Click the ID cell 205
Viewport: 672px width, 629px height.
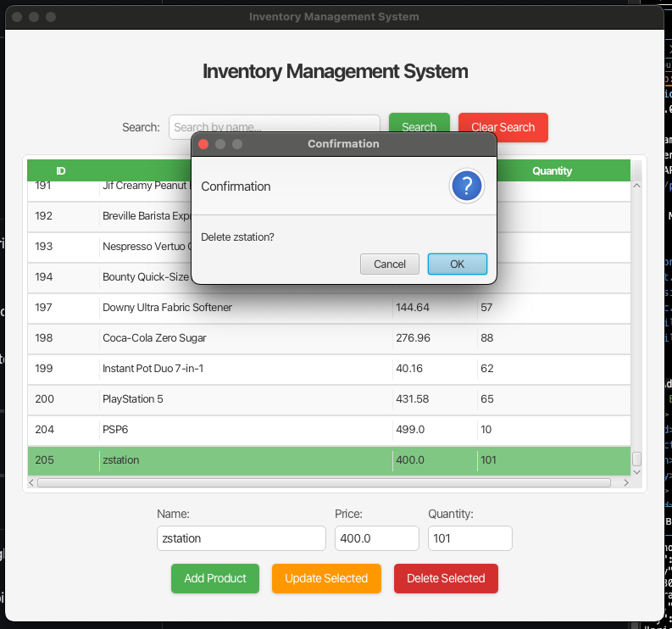click(x=64, y=460)
